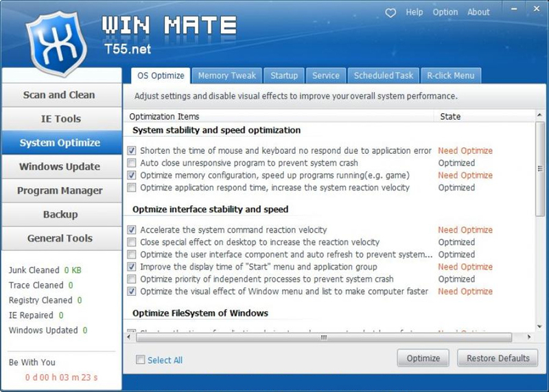This screenshot has width=549, height=392.
Task: Uncheck Accelerate the system command reaction velocity
Action: [x=132, y=230]
